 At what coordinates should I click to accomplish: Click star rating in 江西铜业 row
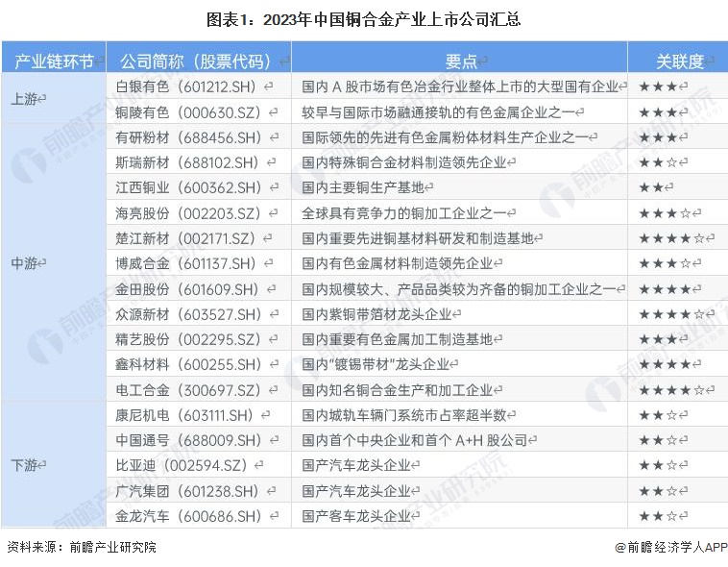coord(651,187)
